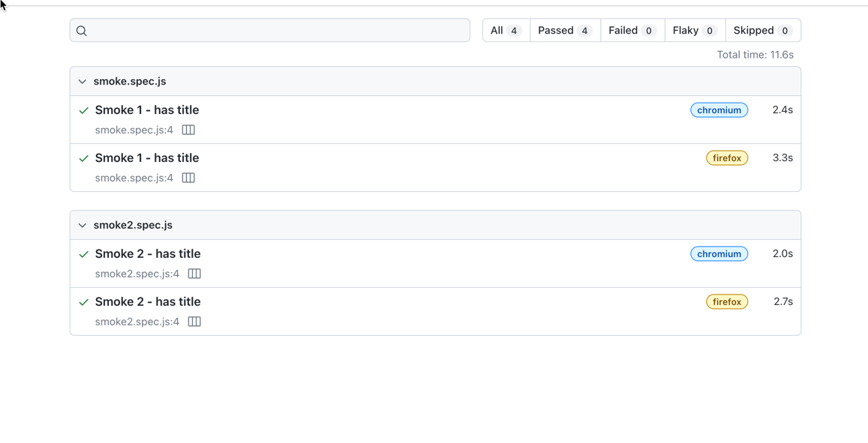Click the trace icon beside first smoke.spec.js:4
This screenshot has width=868, height=443.
[x=188, y=130]
